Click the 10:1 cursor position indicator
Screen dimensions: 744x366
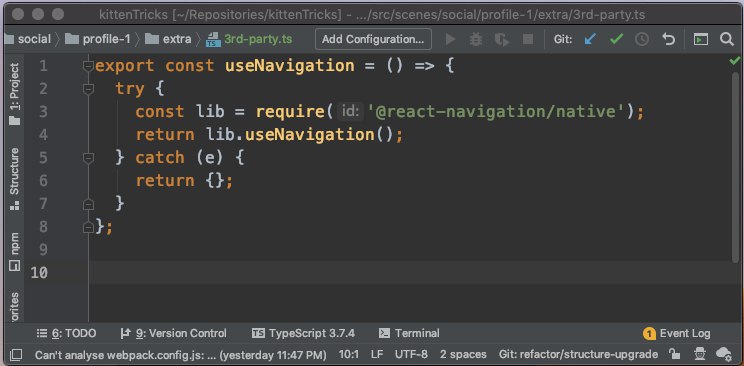click(349, 354)
